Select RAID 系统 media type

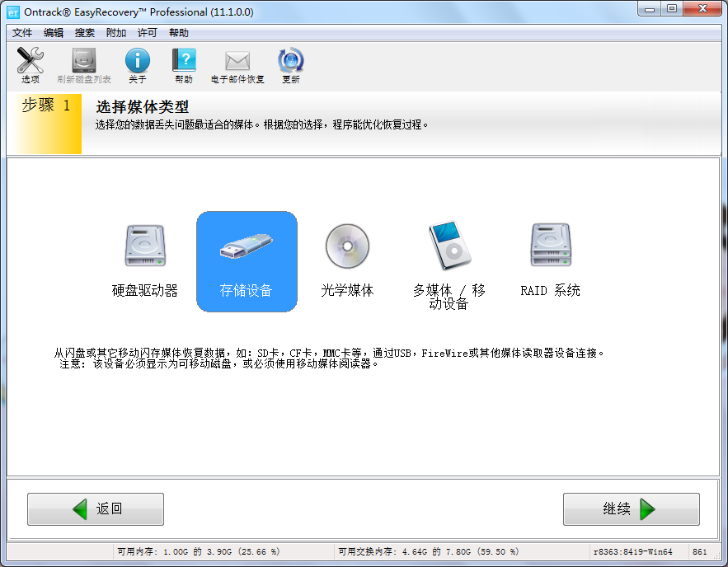click(550, 260)
